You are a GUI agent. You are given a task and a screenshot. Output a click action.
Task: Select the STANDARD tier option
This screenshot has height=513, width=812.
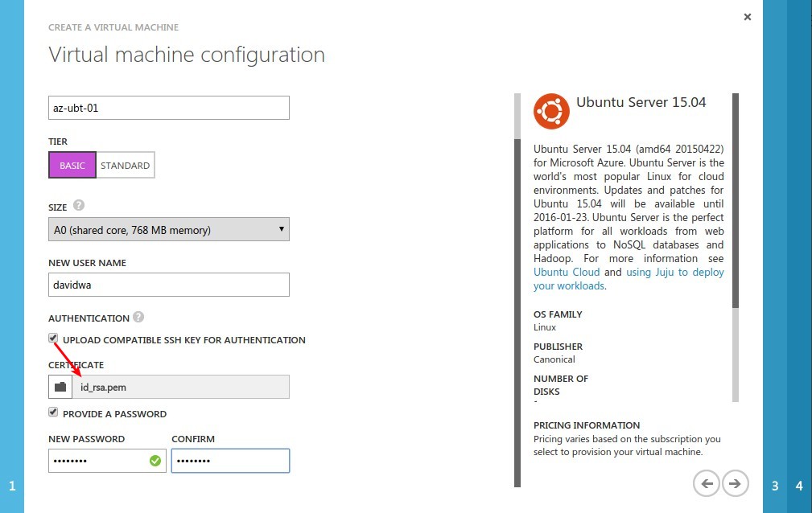(x=126, y=165)
